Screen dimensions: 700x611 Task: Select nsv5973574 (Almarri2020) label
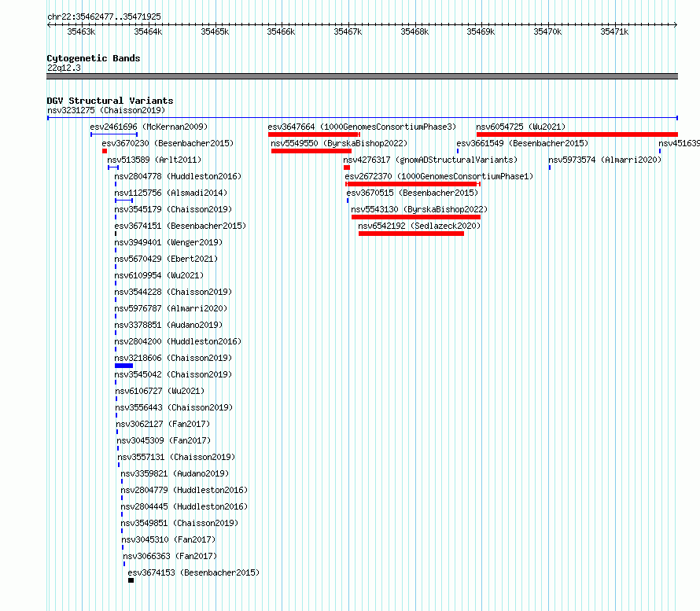[x=605, y=160]
